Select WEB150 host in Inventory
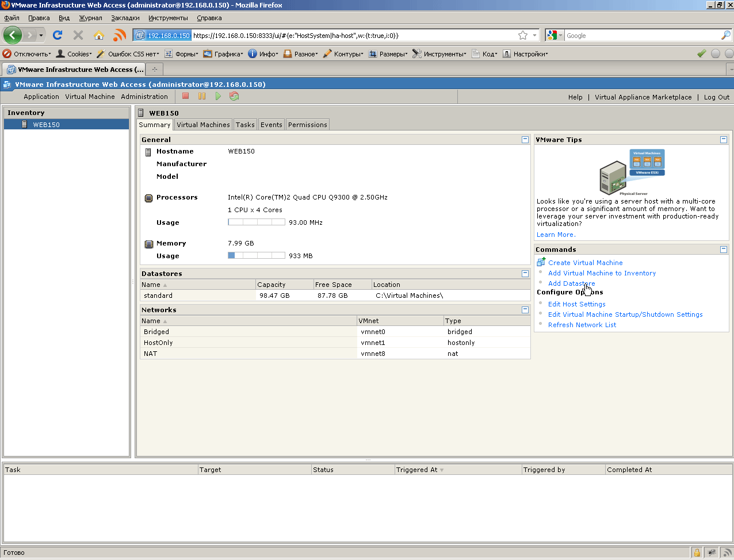 [x=66, y=124]
